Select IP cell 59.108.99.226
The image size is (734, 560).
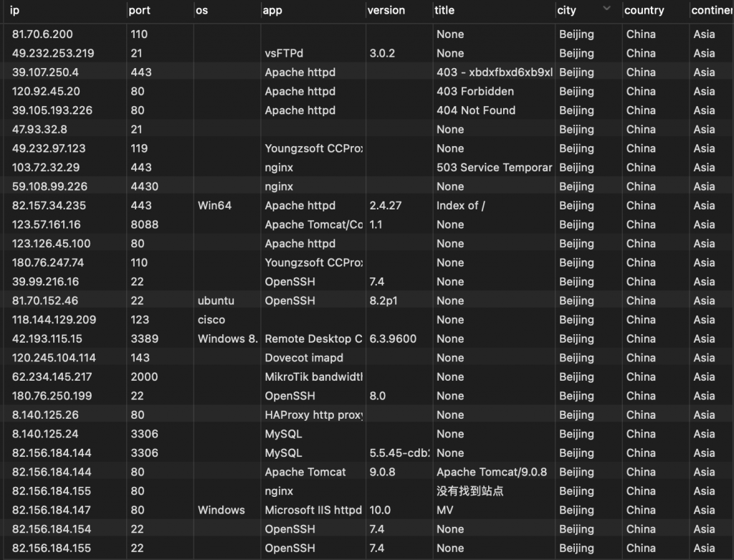[49, 187]
